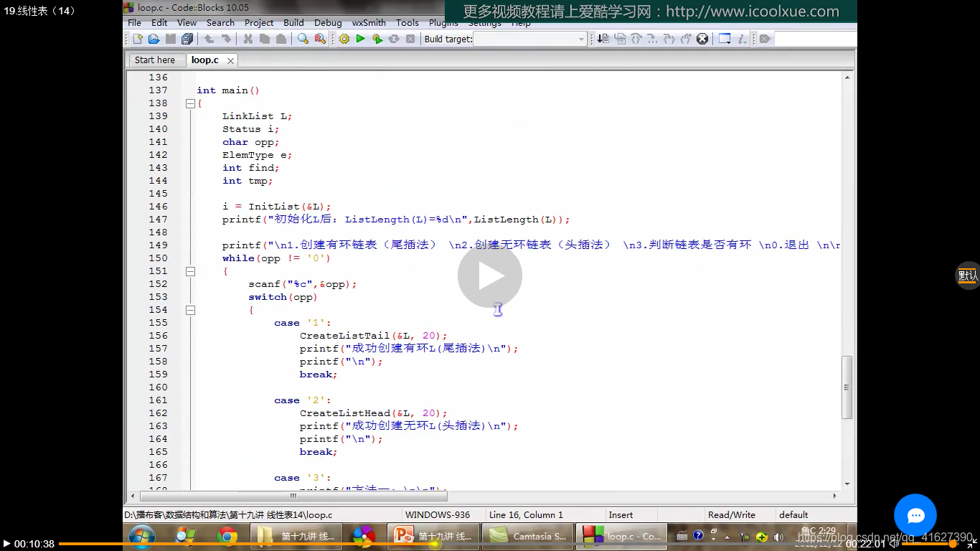Click the code line CreateListTail(&L, 20);
The image size is (980, 551).
tap(373, 336)
